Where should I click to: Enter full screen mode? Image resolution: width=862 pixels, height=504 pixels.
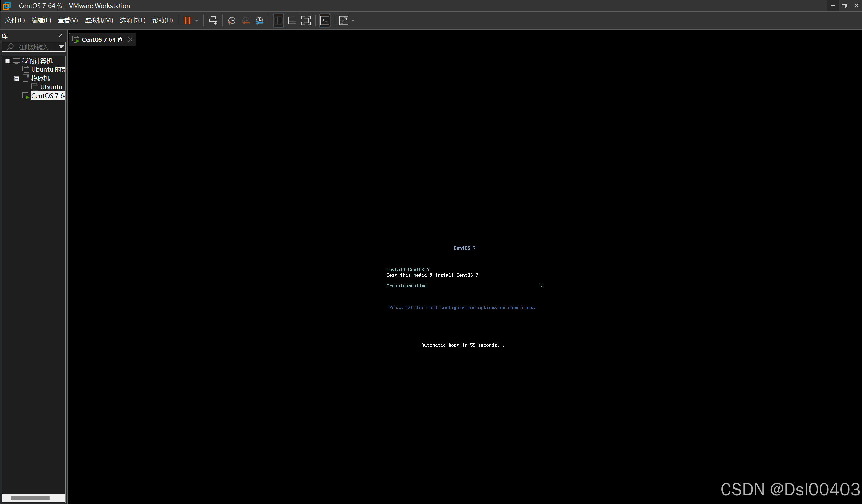pyautogui.click(x=306, y=21)
